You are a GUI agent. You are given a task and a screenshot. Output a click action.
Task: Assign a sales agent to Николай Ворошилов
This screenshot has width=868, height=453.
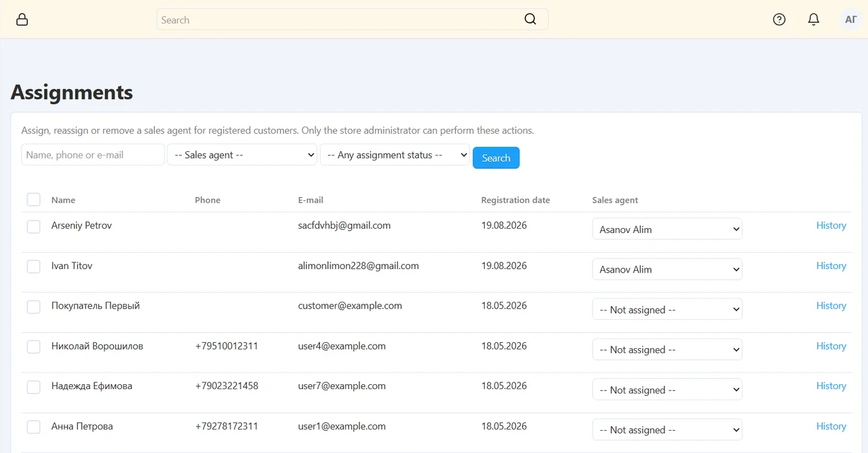667,350
